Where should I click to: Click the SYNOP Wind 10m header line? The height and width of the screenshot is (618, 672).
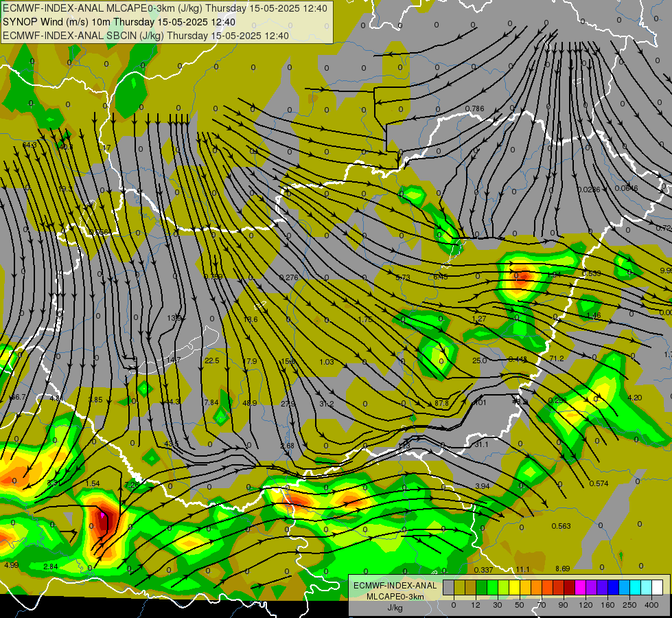click(119, 22)
